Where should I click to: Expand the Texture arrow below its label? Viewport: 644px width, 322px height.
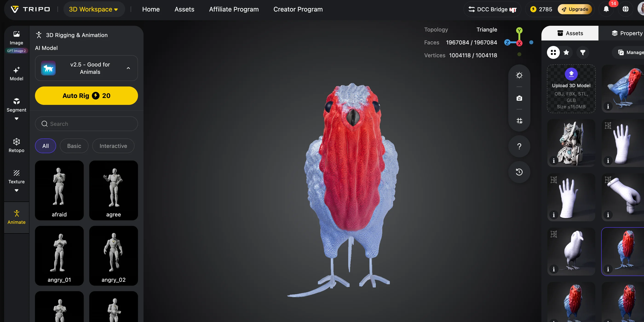point(17,190)
